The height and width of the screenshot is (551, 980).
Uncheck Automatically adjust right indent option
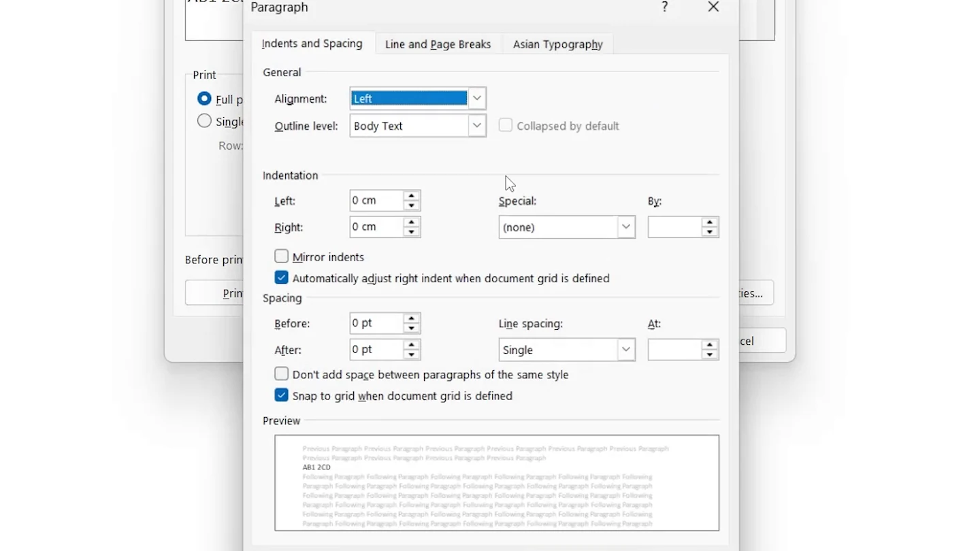tap(282, 278)
